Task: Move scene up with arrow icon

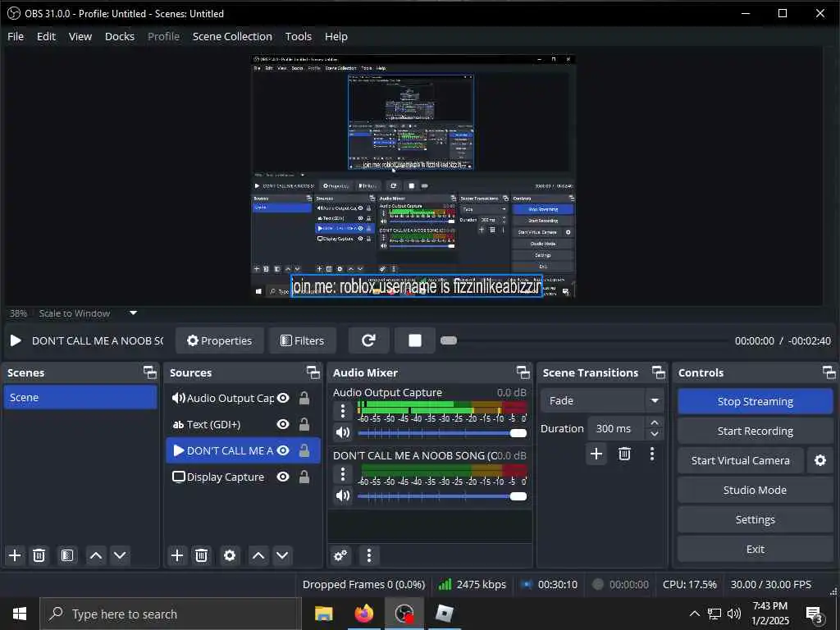Action: click(x=96, y=555)
